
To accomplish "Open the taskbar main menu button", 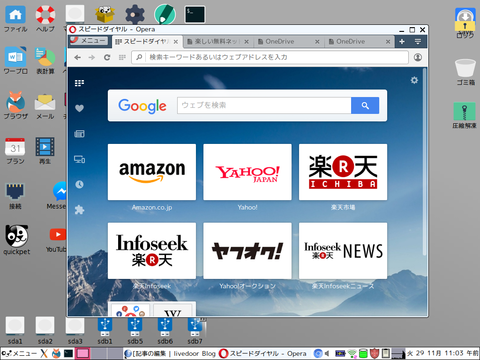I will coord(19,353).
